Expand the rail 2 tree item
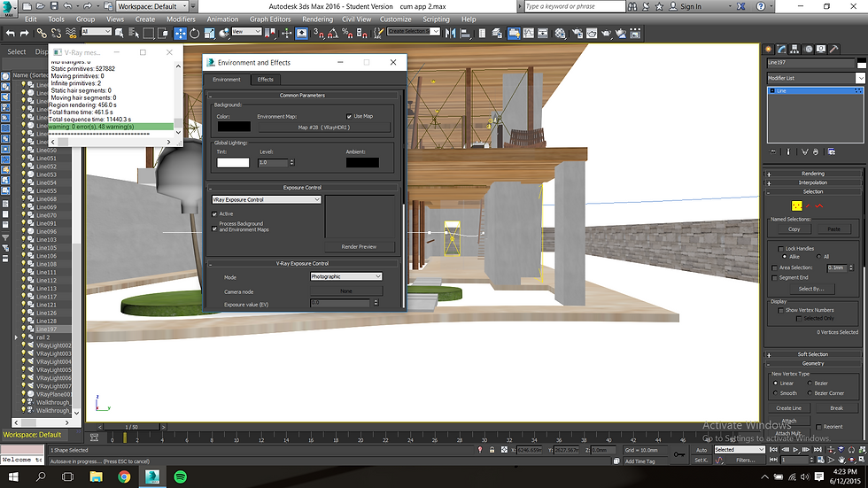This screenshot has width=868, height=488. click(16, 337)
